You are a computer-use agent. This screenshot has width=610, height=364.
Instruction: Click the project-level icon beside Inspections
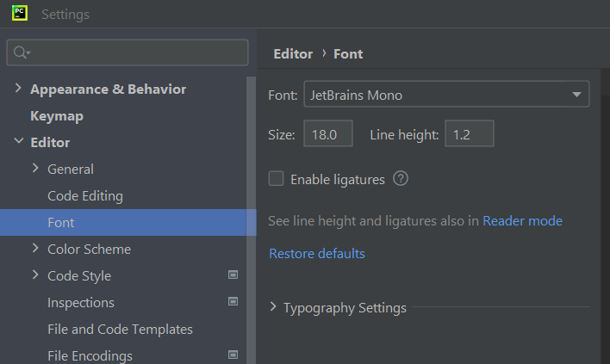[x=233, y=302]
